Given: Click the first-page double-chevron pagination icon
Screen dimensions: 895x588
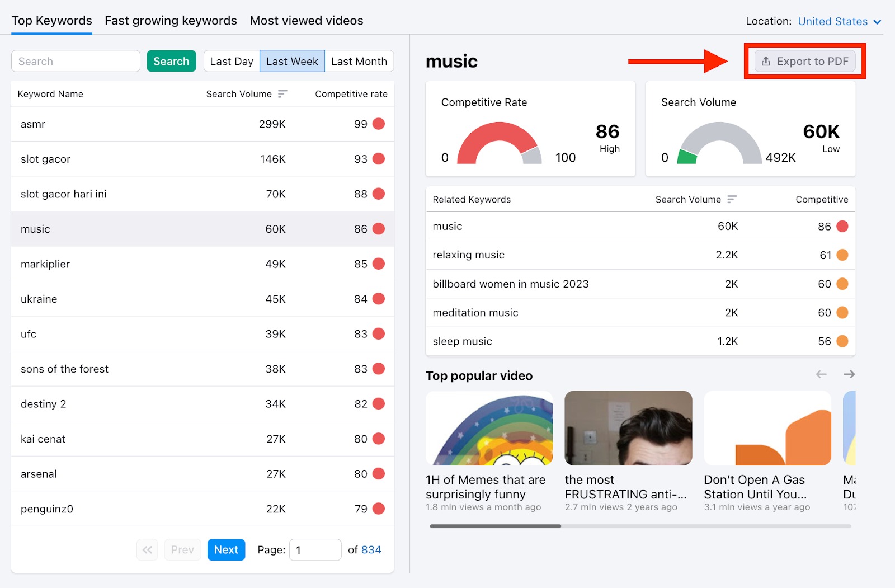Looking at the screenshot, I should click(147, 549).
